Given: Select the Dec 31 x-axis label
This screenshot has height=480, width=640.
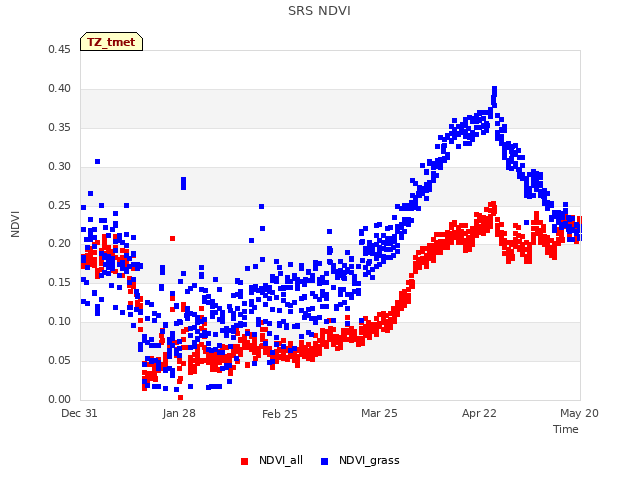Looking at the screenshot, I should coord(79,413).
